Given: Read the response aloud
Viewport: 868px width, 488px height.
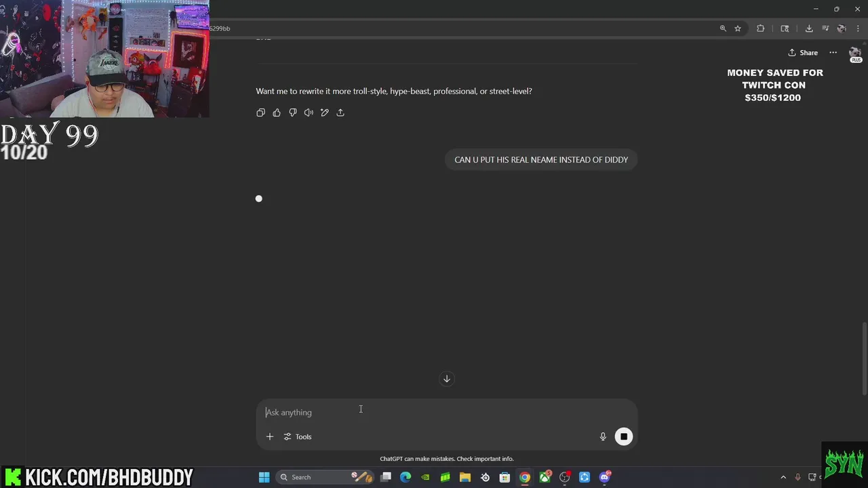Looking at the screenshot, I should [309, 113].
